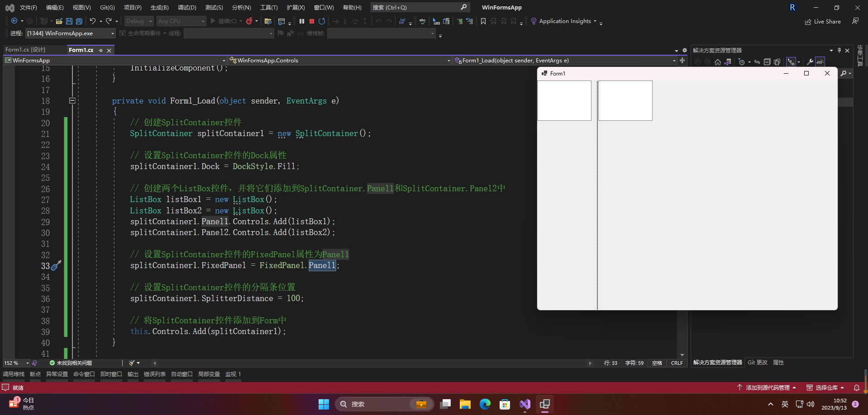The height and width of the screenshot is (415, 868).
Task: Toggle a bookmark on the current line
Action: click(x=483, y=21)
